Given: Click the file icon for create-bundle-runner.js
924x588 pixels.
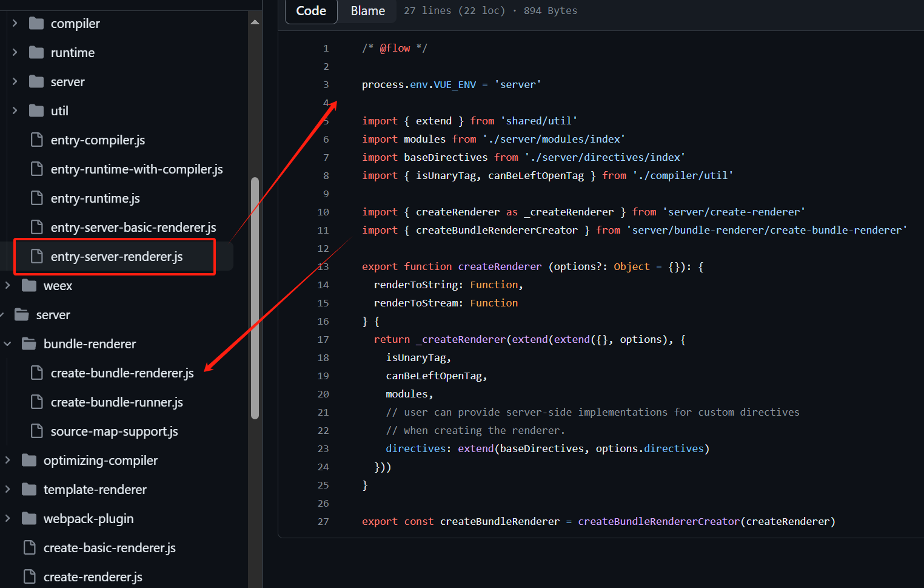Looking at the screenshot, I should (x=37, y=402).
